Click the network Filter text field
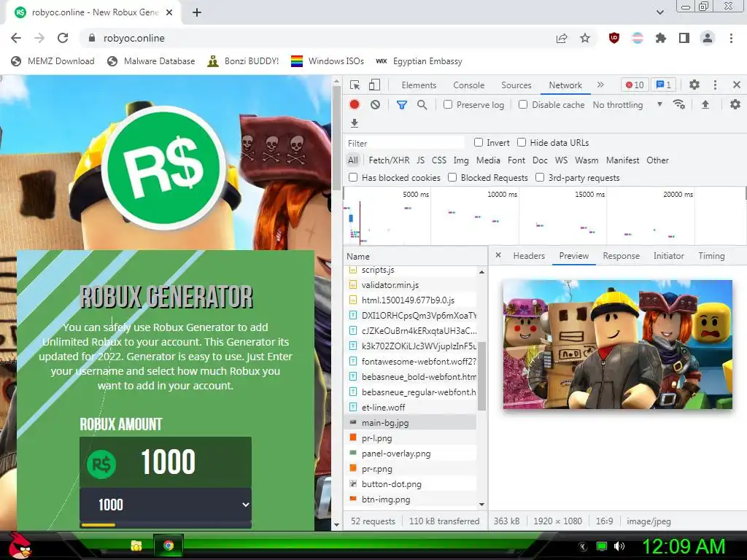This screenshot has width=747, height=560. [x=405, y=143]
